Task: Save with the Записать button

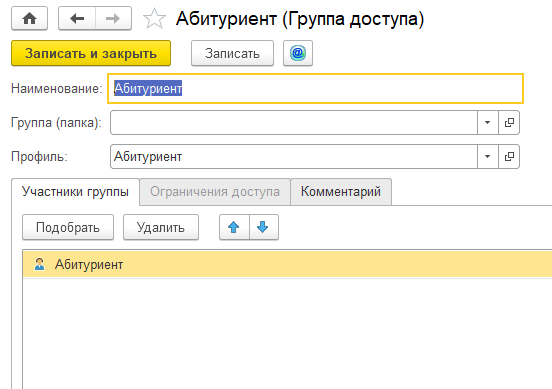Action: [x=232, y=53]
